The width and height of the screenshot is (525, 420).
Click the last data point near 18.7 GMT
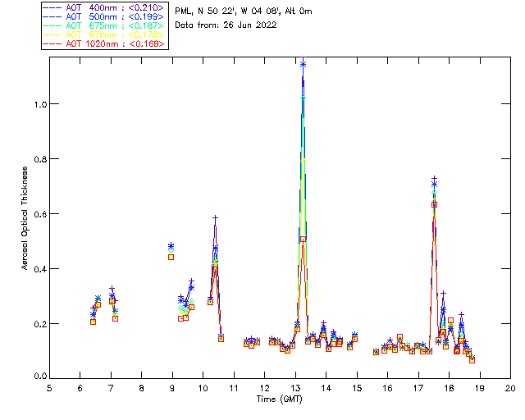[472, 359]
